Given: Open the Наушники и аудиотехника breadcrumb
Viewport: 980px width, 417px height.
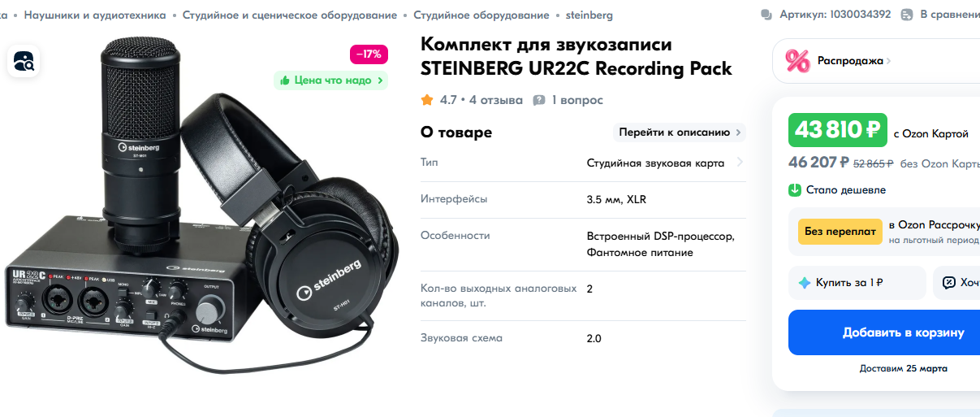Looking at the screenshot, I should tap(95, 15).
